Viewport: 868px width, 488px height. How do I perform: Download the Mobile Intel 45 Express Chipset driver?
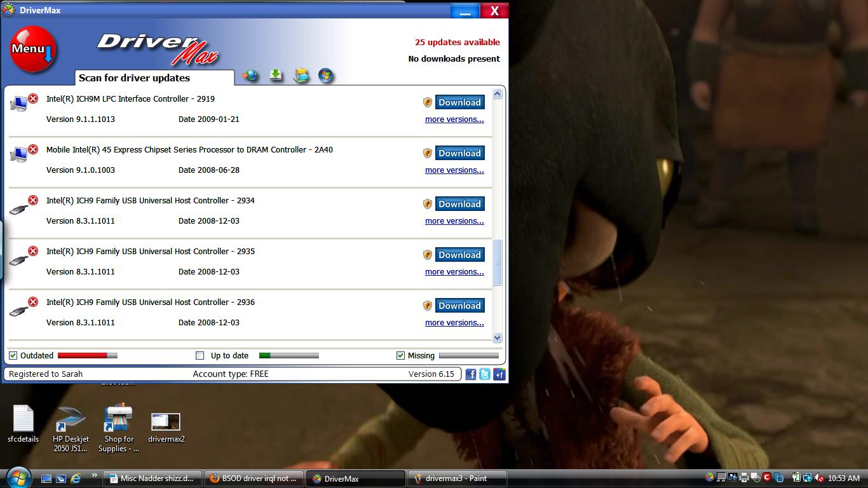pyautogui.click(x=459, y=153)
